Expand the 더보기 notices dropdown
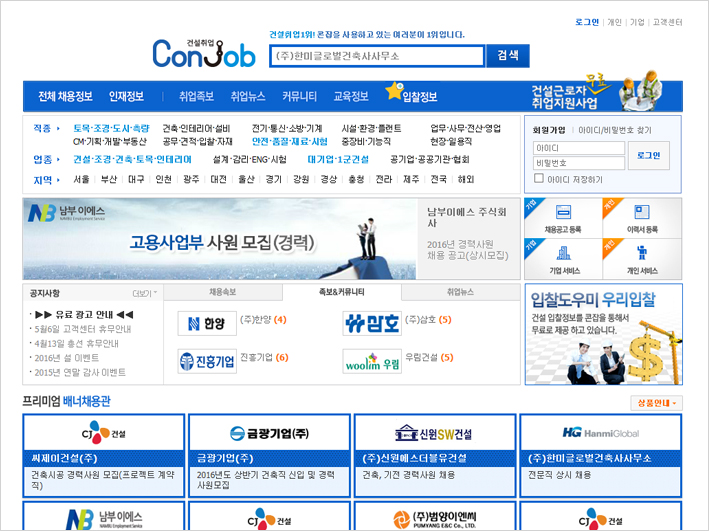The image size is (709, 531). (x=145, y=294)
